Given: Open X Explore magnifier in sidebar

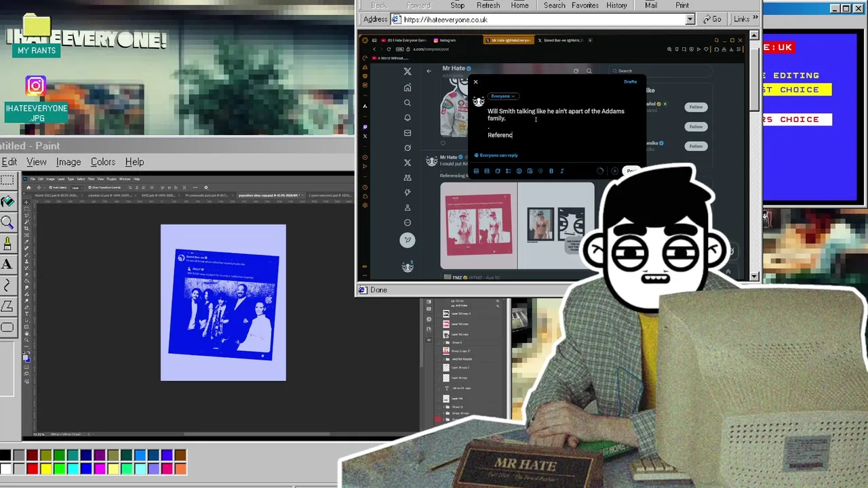Looking at the screenshot, I should click(x=408, y=103).
